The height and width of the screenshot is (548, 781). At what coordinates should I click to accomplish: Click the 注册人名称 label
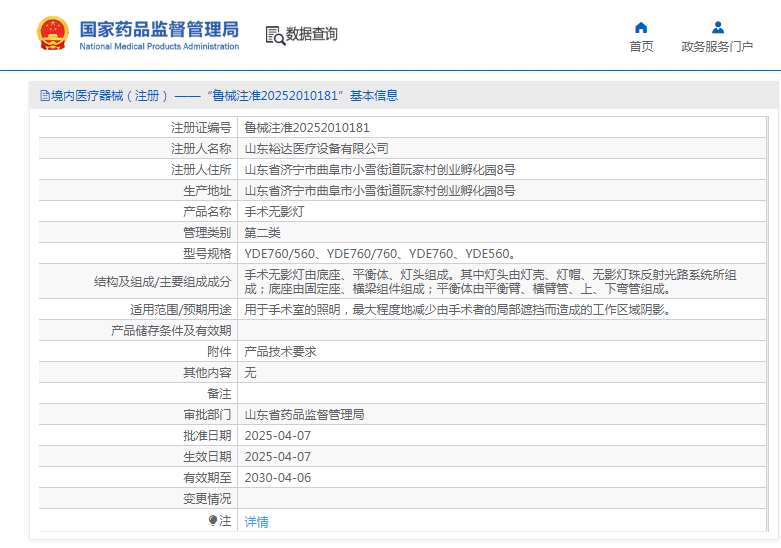(x=201, y=148)
